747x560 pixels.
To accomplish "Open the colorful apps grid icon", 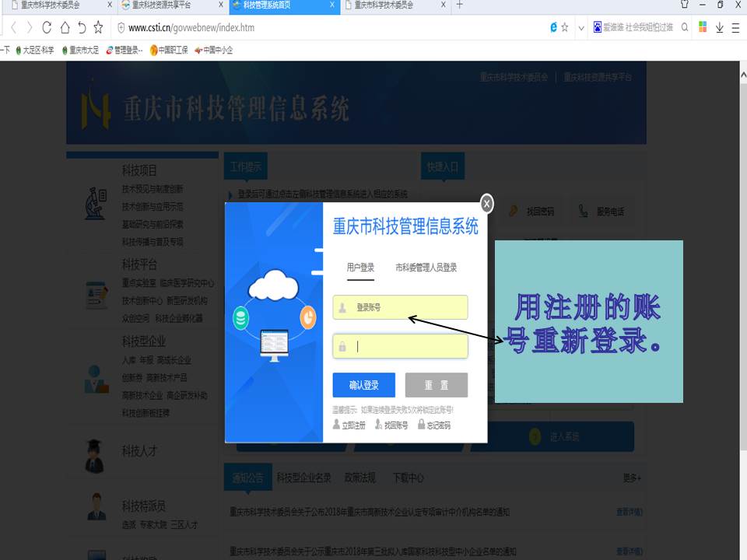I will click(702, 27).
